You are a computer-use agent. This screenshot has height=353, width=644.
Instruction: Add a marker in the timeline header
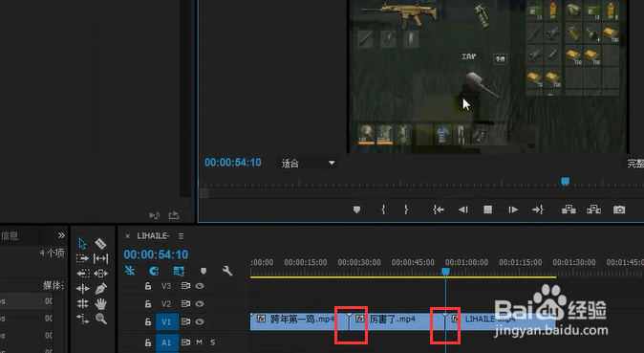point(204,271)
